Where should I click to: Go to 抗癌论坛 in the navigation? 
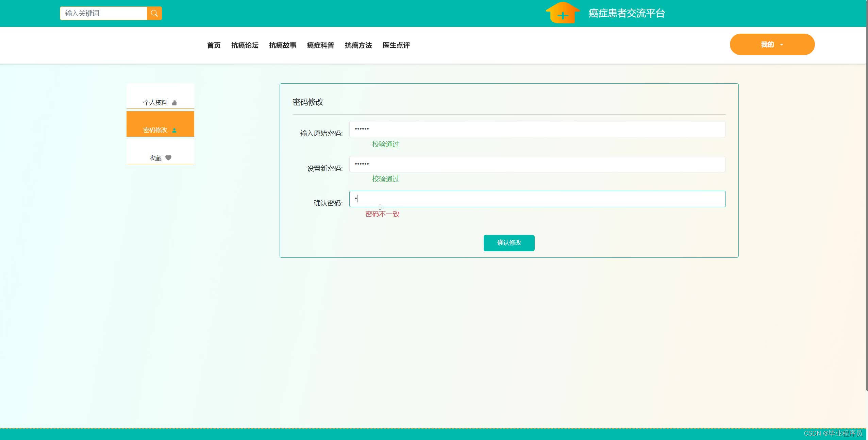[245, 45]
